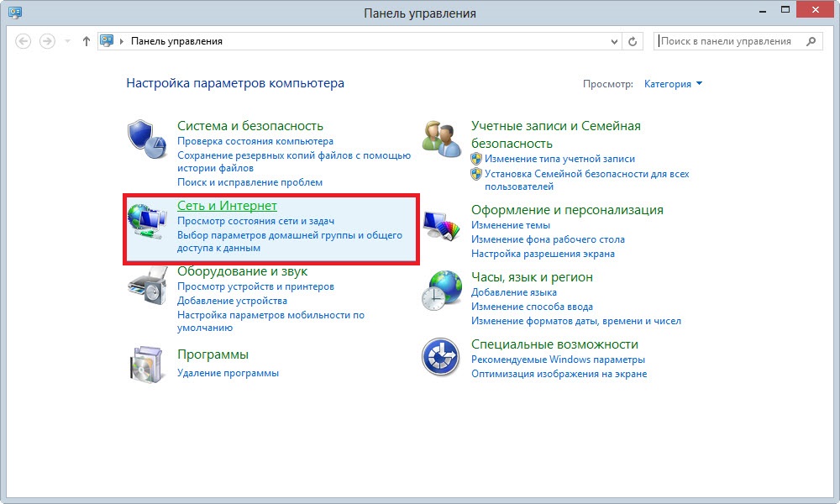Click the Forward navigation arrow
This screenshot has width=840, height=504.
[x=48, y=41]
